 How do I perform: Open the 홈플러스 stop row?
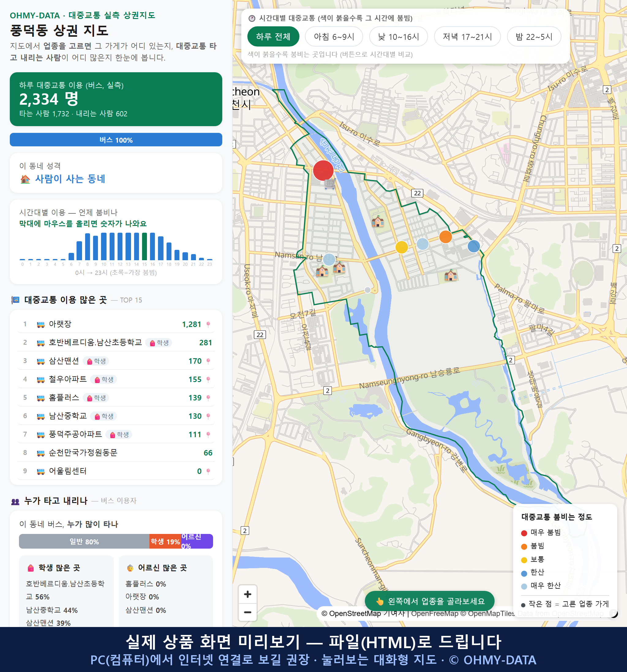coord(116,397)
